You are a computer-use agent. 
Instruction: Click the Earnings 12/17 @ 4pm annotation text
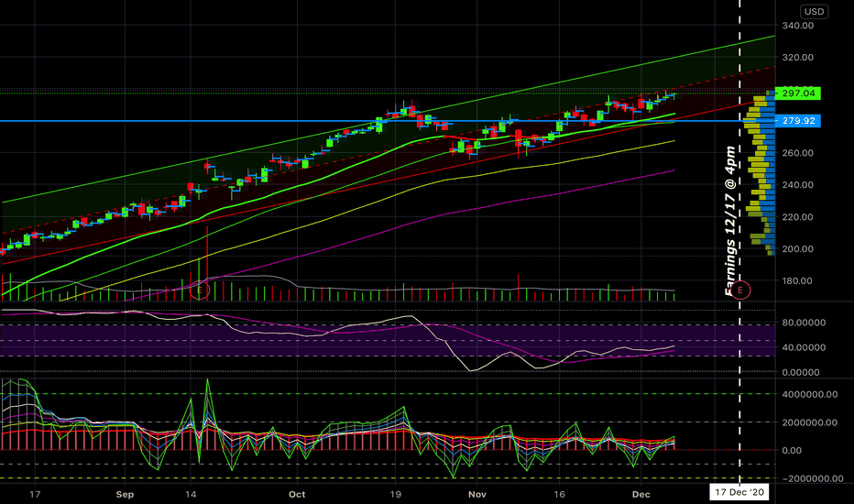[x=729, y=221]
